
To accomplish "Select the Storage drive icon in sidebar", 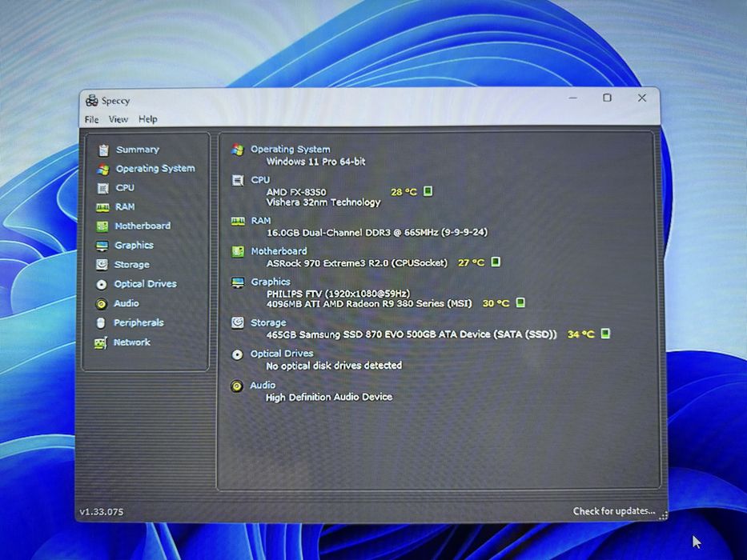I will coord(102,264).
